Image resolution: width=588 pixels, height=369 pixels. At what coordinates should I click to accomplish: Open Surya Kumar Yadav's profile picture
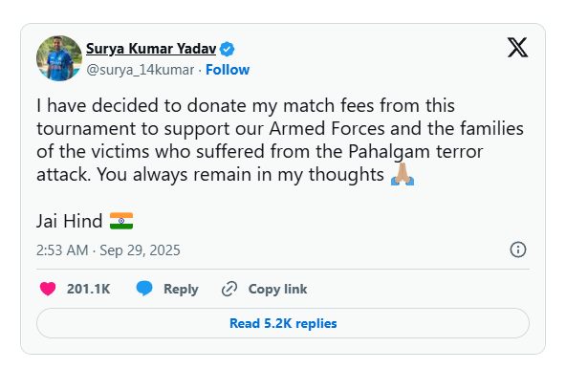click(59, 58)
